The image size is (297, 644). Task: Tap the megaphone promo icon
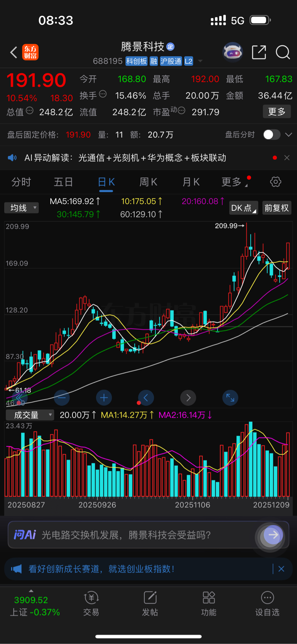pos(16,569)
